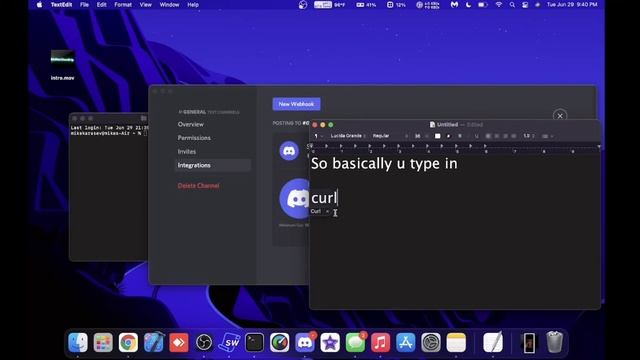The height and width of the screenshot is (360, 640).
Task: Open the TextEdit app menu
Action: tap(61, 5)
